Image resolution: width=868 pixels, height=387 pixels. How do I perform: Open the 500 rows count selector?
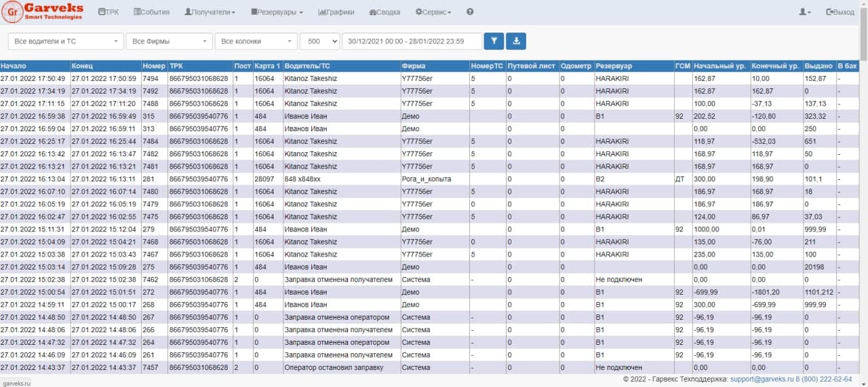coord(319,41)
